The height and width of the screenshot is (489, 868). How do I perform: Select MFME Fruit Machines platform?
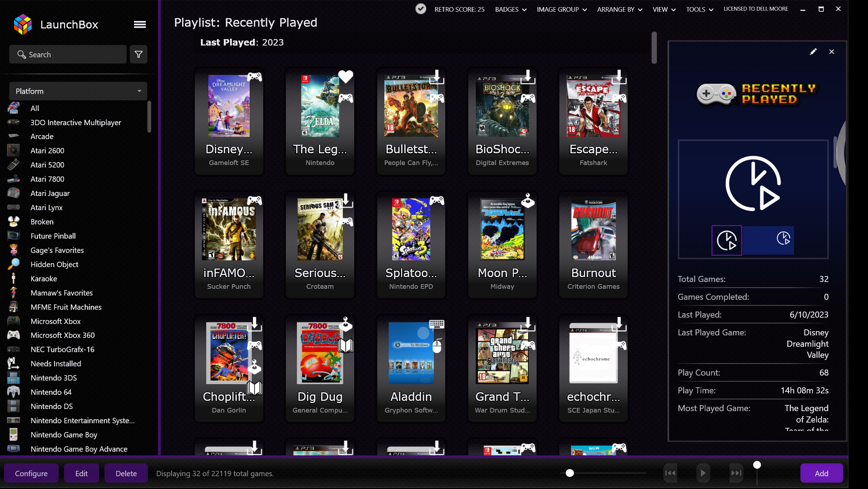66,307
